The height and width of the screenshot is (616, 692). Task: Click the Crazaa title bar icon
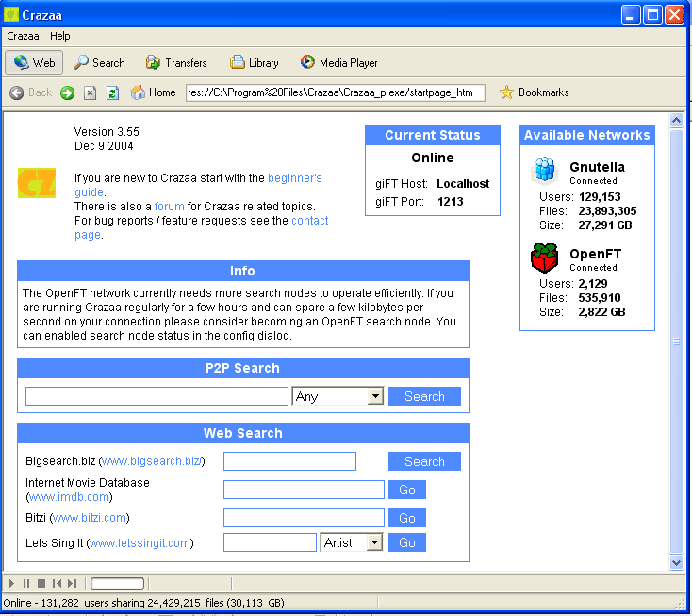[11, 14]
